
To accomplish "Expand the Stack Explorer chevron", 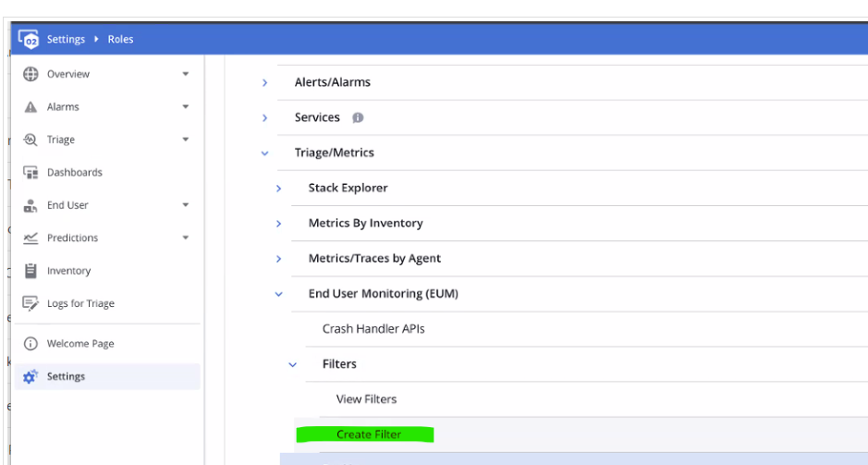I will (278, 189).
